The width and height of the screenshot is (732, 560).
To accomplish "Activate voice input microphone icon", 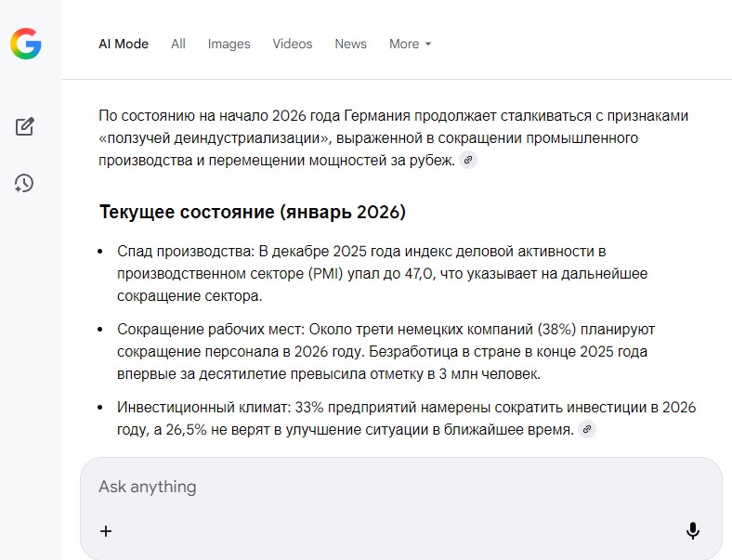I will point(693,531).
